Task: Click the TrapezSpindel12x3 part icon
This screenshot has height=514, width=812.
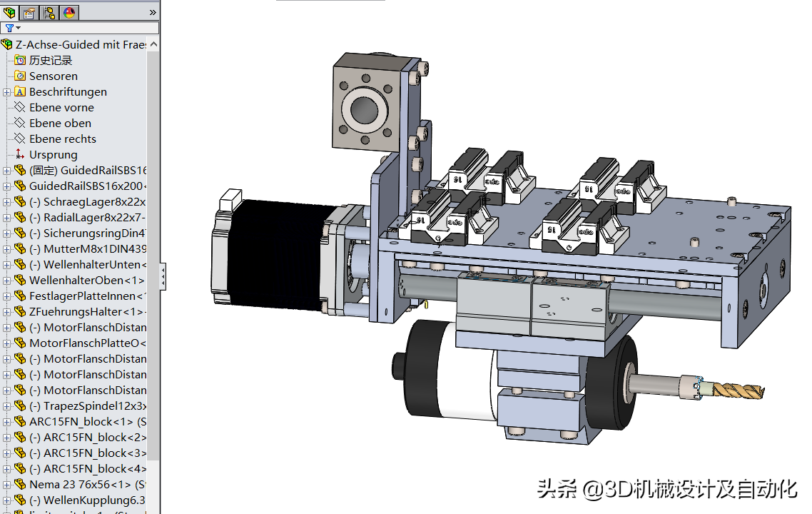Action: pyautogui.click(x=20, y=405)
